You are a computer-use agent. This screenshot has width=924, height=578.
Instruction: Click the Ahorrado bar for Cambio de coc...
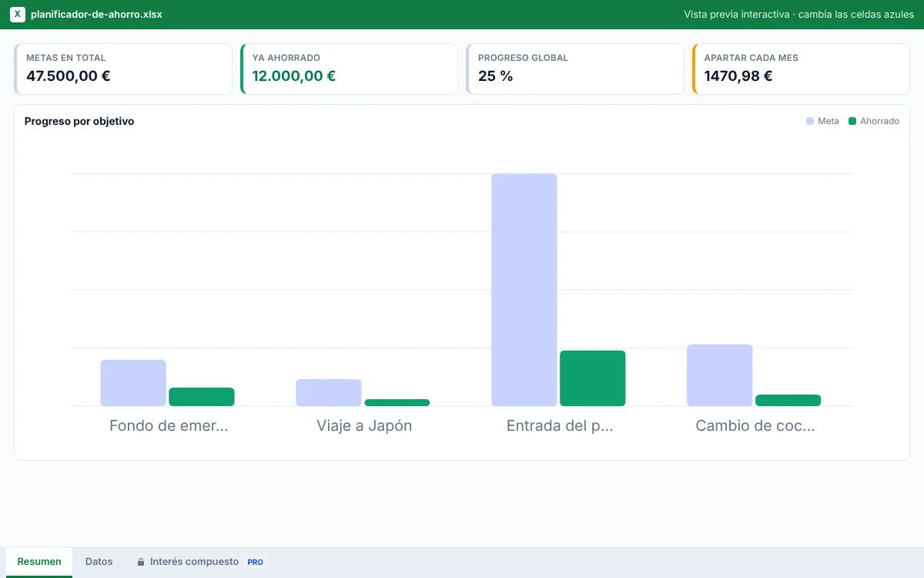click(788, 400)
